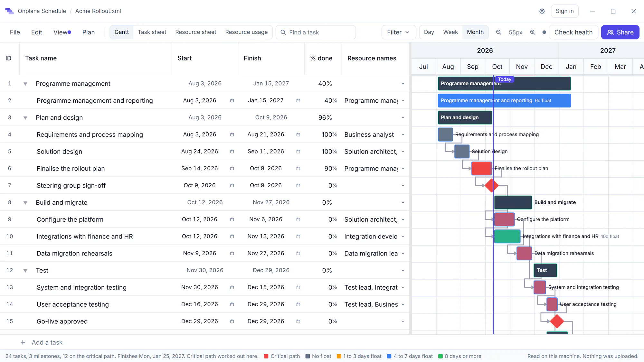Open finish date calendar for Go-live approved
644x362 pixels.
(x=298, y=321)
